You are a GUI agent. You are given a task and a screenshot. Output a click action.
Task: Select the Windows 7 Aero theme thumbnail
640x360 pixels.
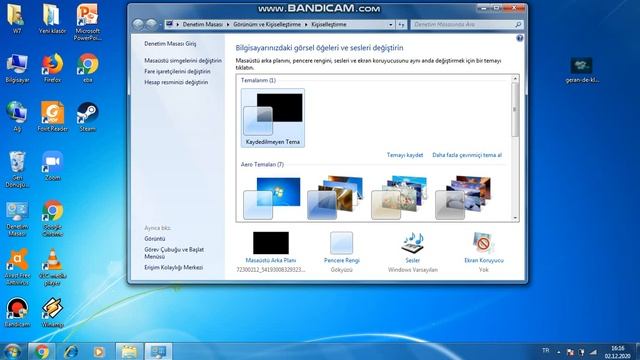click(x=272, y=198)
